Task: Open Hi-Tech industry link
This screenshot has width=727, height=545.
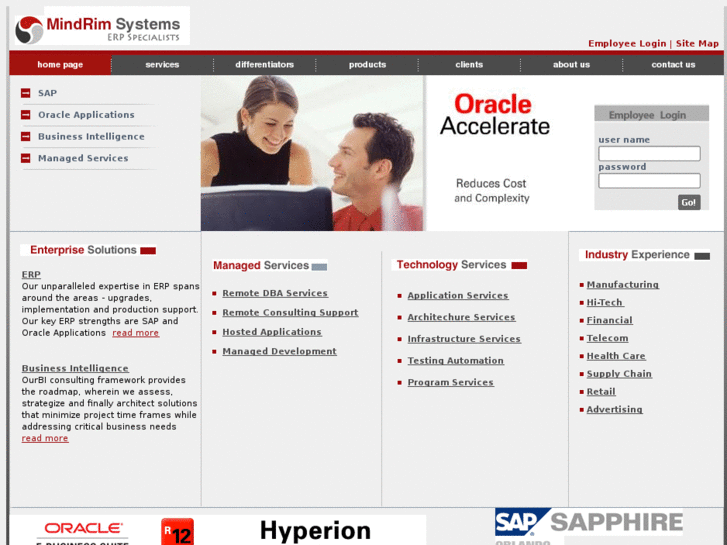Action: [x=605, y=302]
